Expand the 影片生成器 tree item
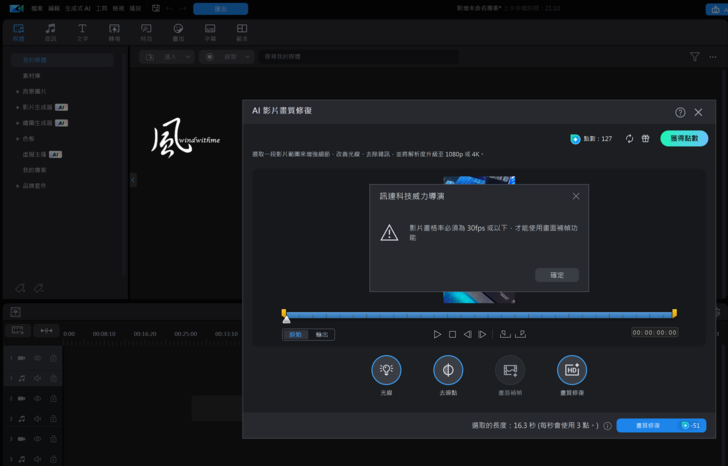 [x=18, y=107]
